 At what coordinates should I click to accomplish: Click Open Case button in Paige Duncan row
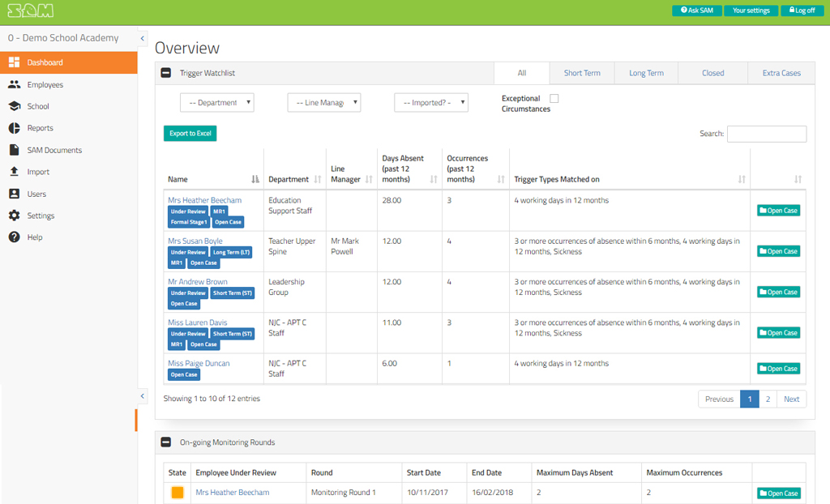pyautogui.click(x=778, y=369)
